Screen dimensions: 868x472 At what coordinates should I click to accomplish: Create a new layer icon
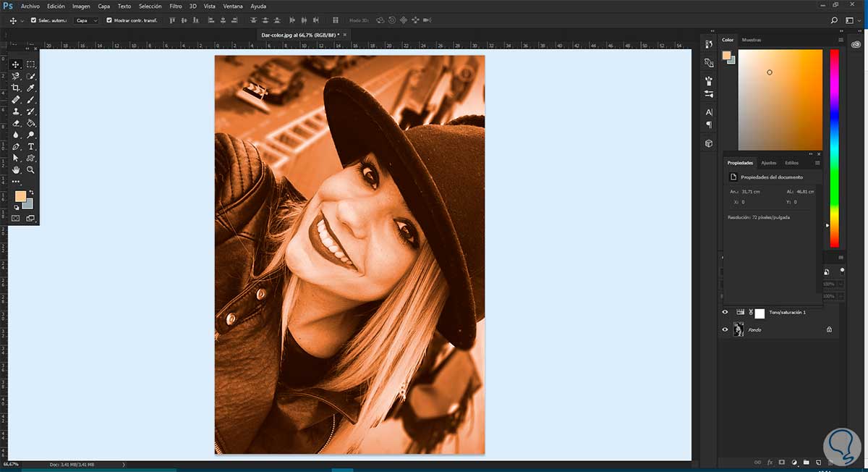(x=818, y=462)
